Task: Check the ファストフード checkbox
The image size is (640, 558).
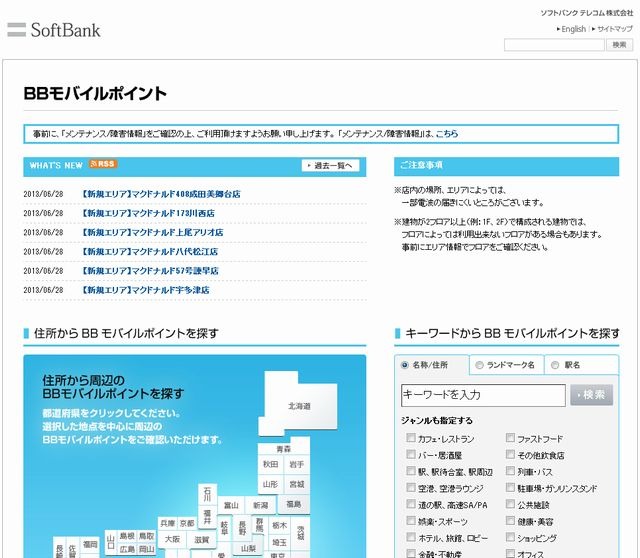Action: coord(510,438)
